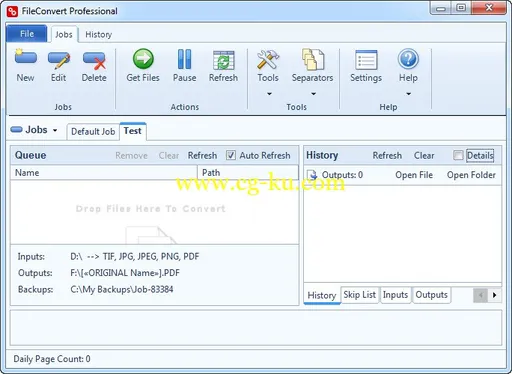Open the Separators pages icon
Screen dimensions: 512x374
(313, 59)
